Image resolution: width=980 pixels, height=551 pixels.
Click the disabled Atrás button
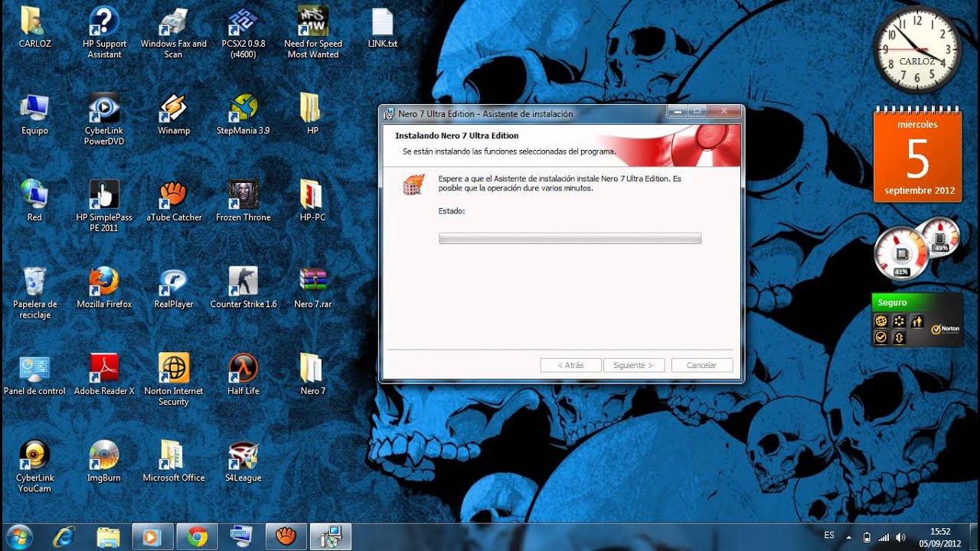(x=570, y=365)
